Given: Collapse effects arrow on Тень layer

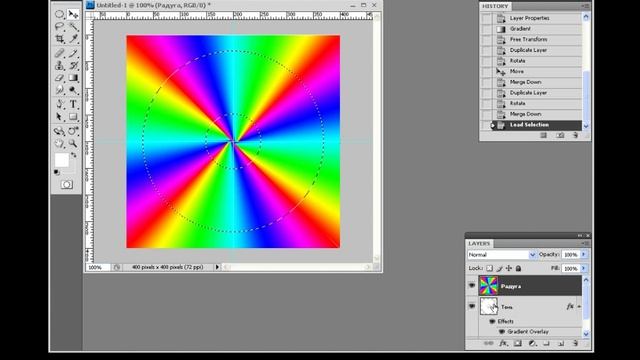Looking at the screenshot, I should coord(579,307).
